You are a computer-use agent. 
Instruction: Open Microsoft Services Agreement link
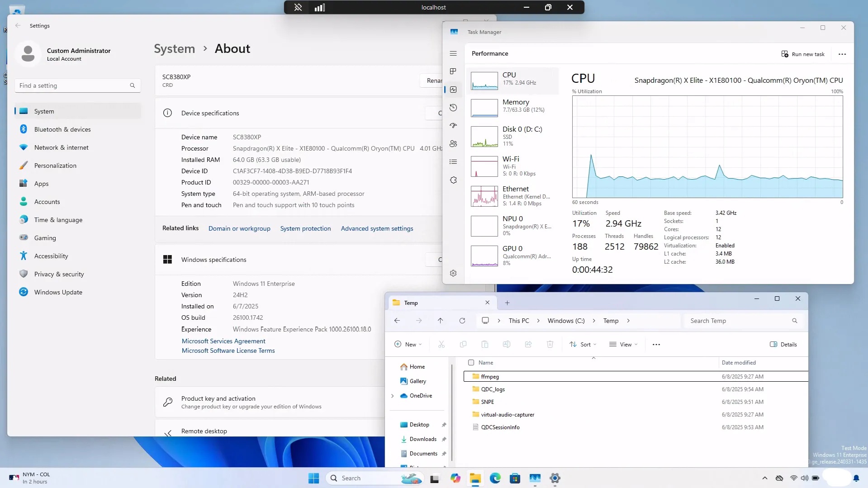click(x=223, y=341)
